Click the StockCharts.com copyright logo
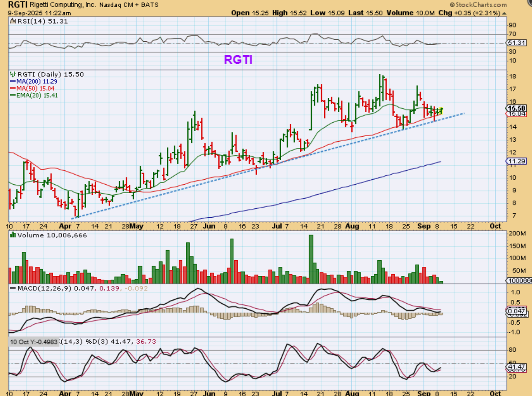Viewport: 532px width, 396px height. 478,5
